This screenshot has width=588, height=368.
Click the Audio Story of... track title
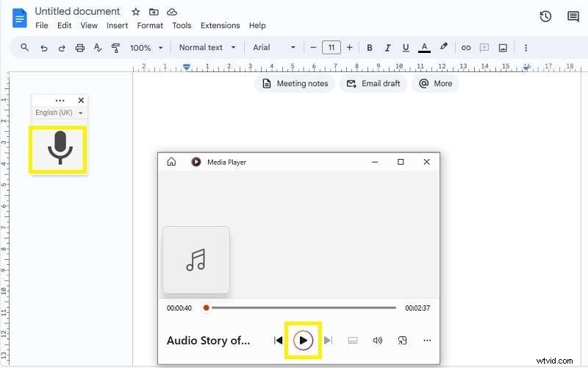point(208,341)
